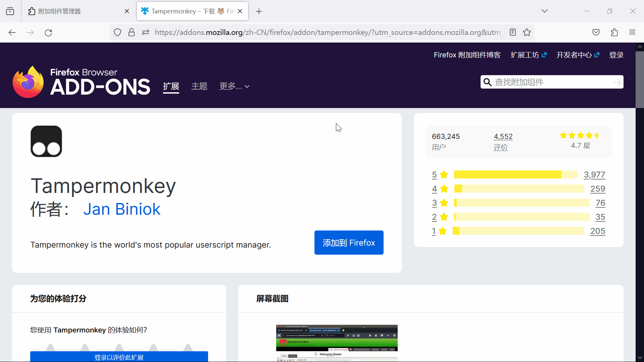The height and width of the screenshot is (362, 644).
Task: Expand the 更多... navigation dropdown
Action: tap(234, 86)
